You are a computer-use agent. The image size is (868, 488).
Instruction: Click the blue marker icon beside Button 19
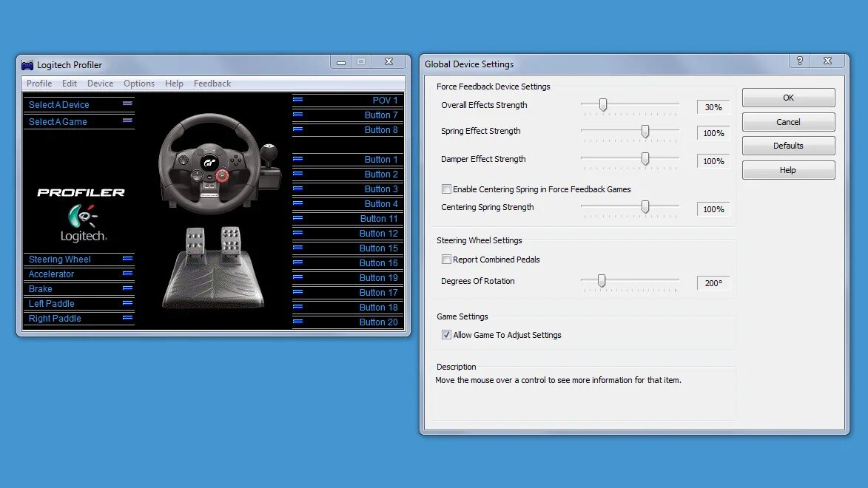[297, 277]
